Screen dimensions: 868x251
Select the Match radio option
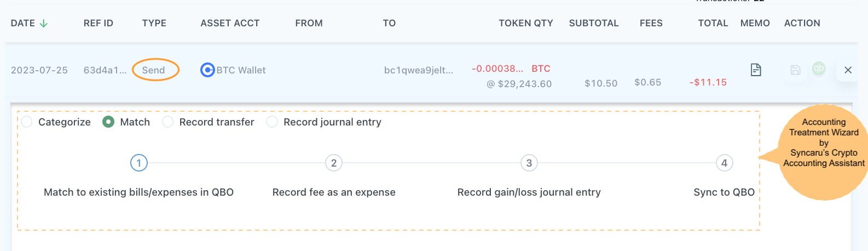pos(108,122)
